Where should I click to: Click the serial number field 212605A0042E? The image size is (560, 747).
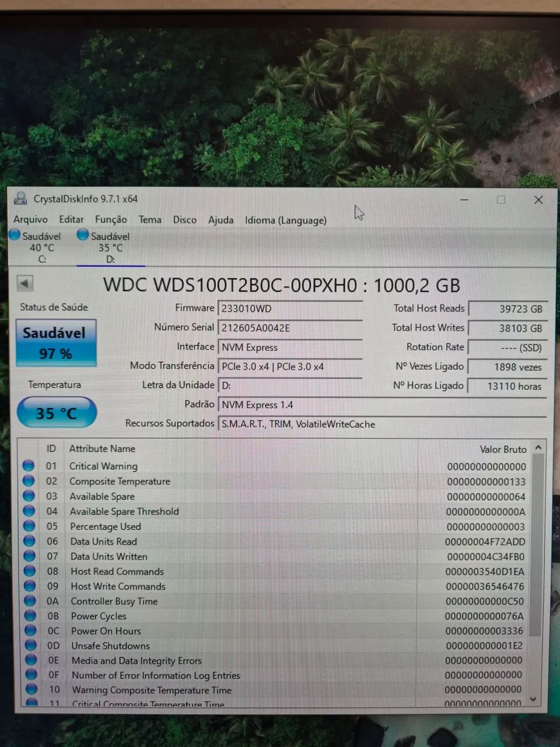click(x=290, y=327)
